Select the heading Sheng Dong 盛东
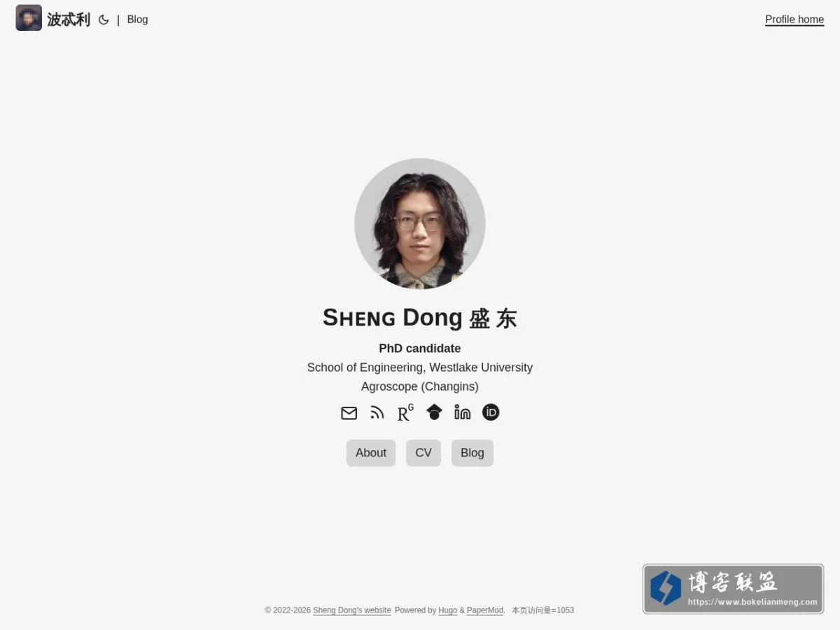This screenshot has width=840, height=630. point(420,318)
